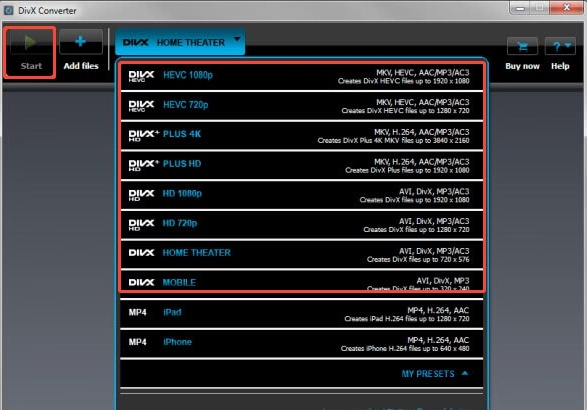The height and width of the screenshot is (410, 587).
Task: Click MP4 label beside iPad
Action: point(137,312)
